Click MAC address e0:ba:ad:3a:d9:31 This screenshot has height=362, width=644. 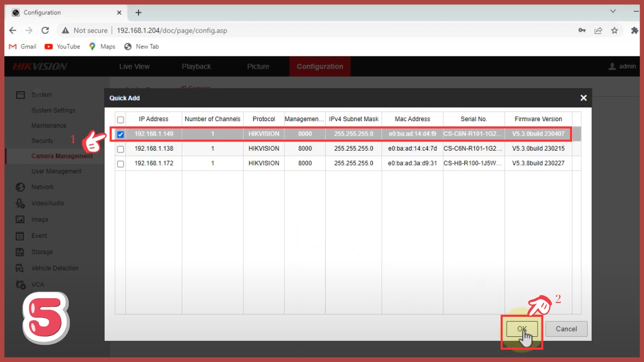point(412,163)
